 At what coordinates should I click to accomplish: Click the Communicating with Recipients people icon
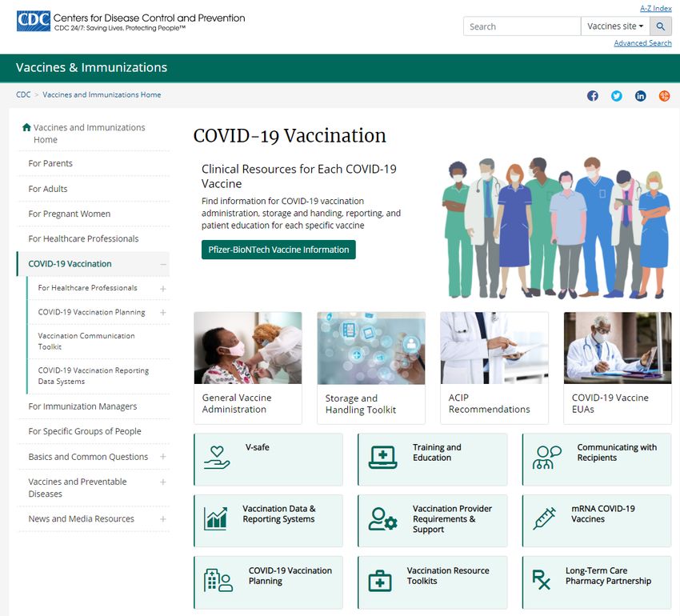pos(546,458)
